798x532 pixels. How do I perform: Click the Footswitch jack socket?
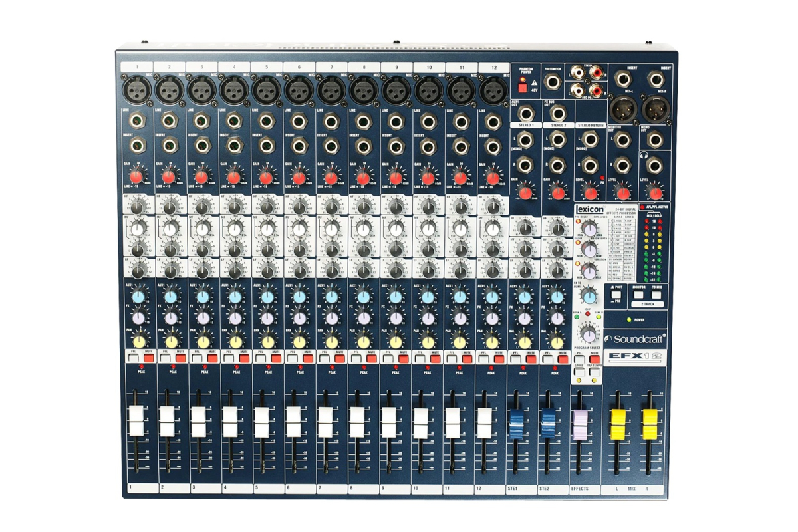pos(553,84)
